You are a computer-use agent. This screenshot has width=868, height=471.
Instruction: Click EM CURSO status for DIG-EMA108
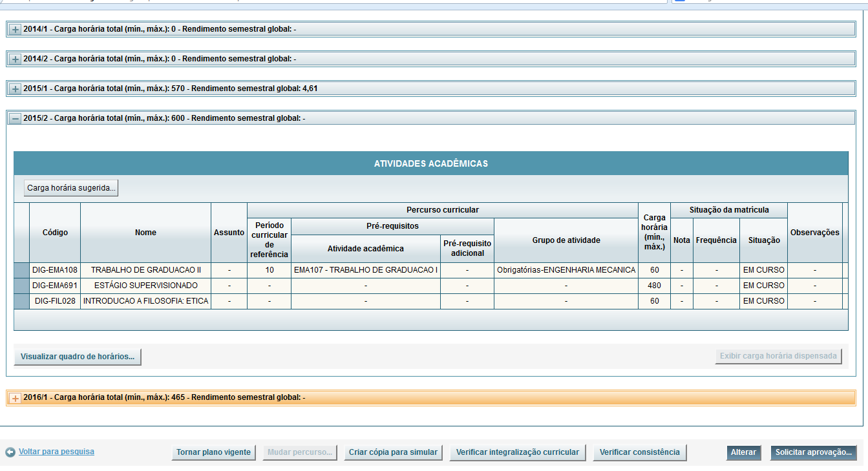coord(764,270)
